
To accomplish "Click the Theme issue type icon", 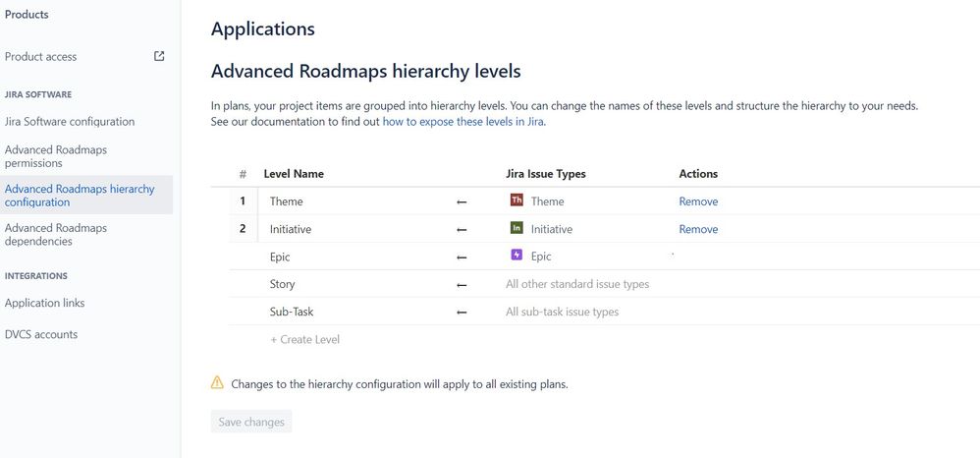I will pyautogui.click(x=517, y=200).
